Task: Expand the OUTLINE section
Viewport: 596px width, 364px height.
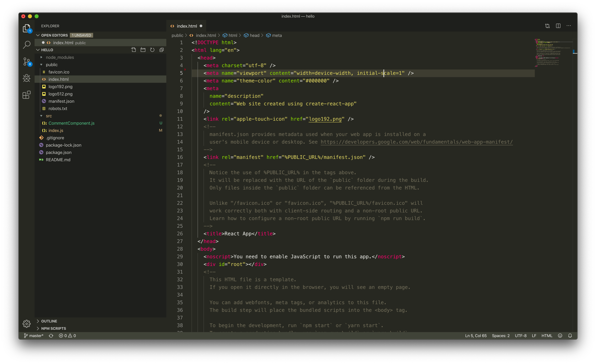Action: [x=49, y=321]
